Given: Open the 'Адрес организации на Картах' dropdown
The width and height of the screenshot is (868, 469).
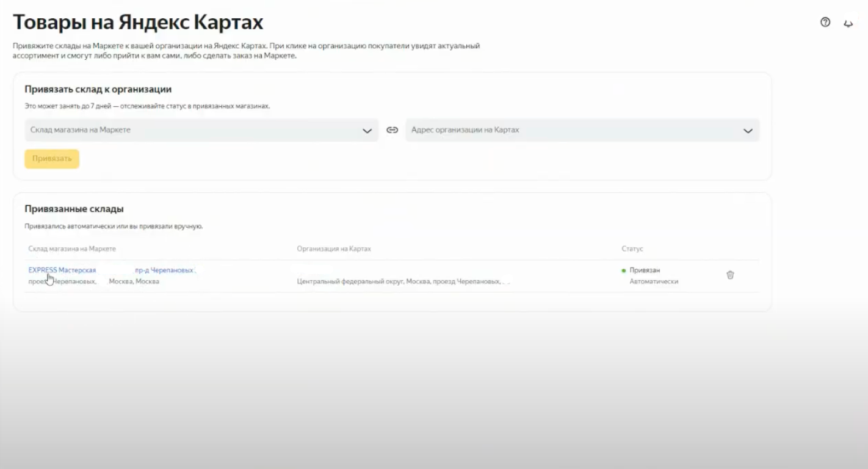Looking at the screenshot, I should (582, 130).
